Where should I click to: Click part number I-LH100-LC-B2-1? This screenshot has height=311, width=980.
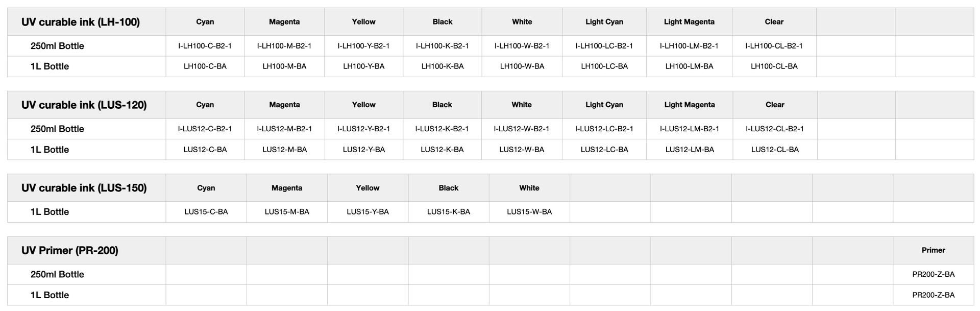(604, 46)
